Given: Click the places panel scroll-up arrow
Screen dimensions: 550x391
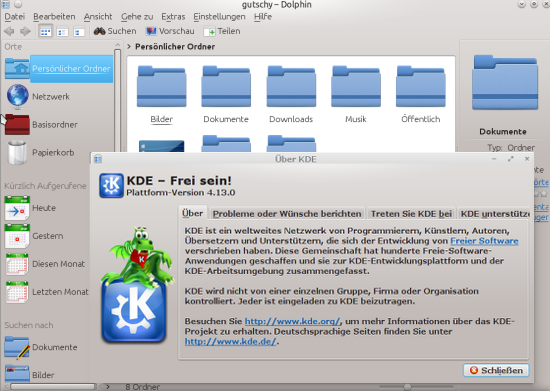Looking at the screenshot, I should pos(118,45).
